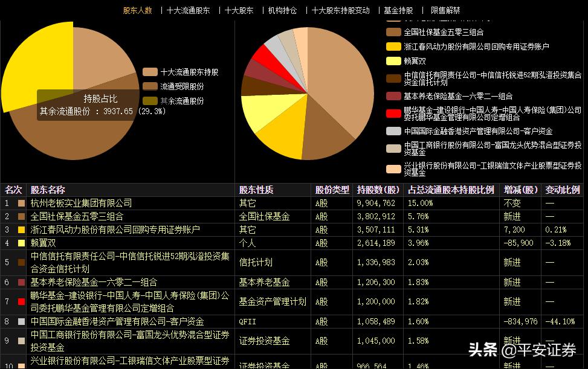
Task: Open 中国国际金融香港资产管理有限公司-客户资金 row
Action: click(x=117, y=321)
